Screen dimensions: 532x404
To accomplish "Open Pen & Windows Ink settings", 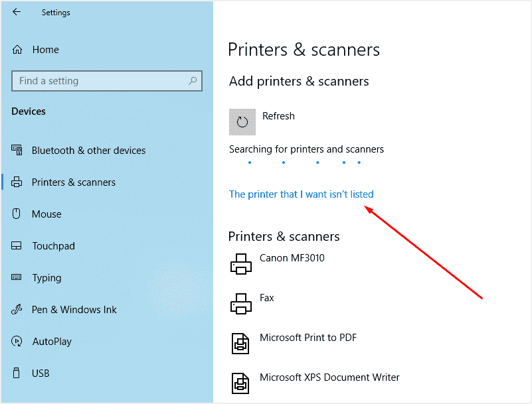I will (74, 310).
